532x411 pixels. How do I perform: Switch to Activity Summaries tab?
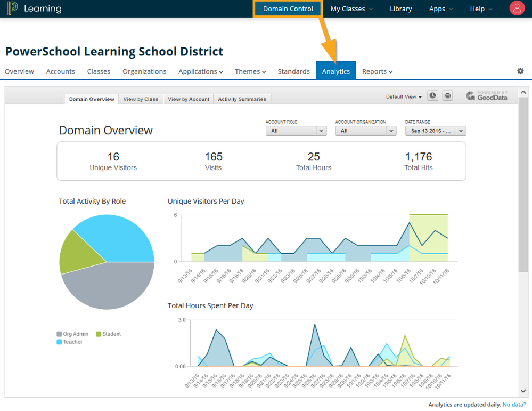tap(242, 99)
